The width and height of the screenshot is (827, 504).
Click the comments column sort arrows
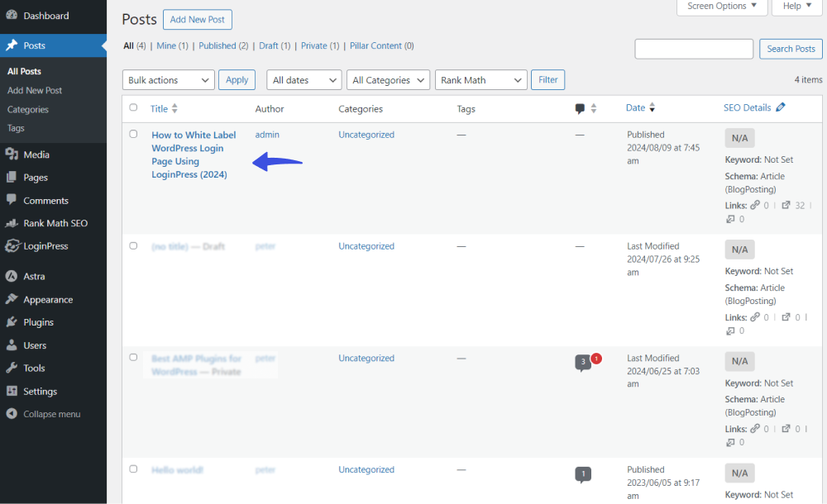[594, 108]
